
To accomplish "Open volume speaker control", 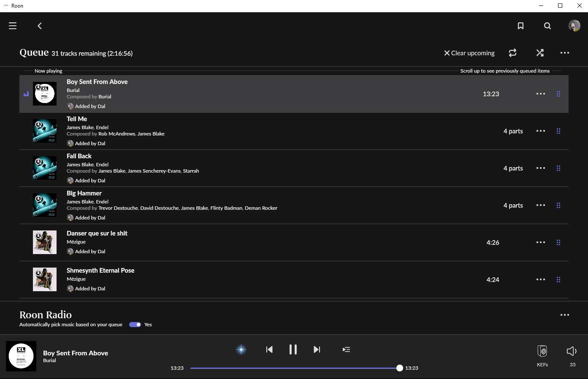I will click(572, 351).
